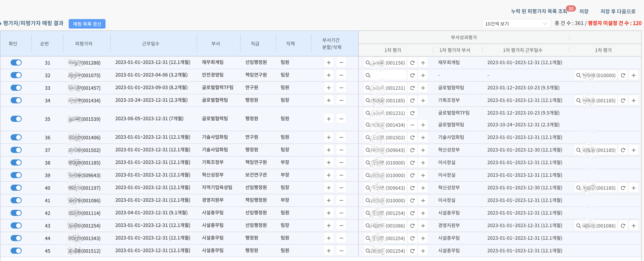Click the 매핑 목록 갱신 button

pos(87,24)
